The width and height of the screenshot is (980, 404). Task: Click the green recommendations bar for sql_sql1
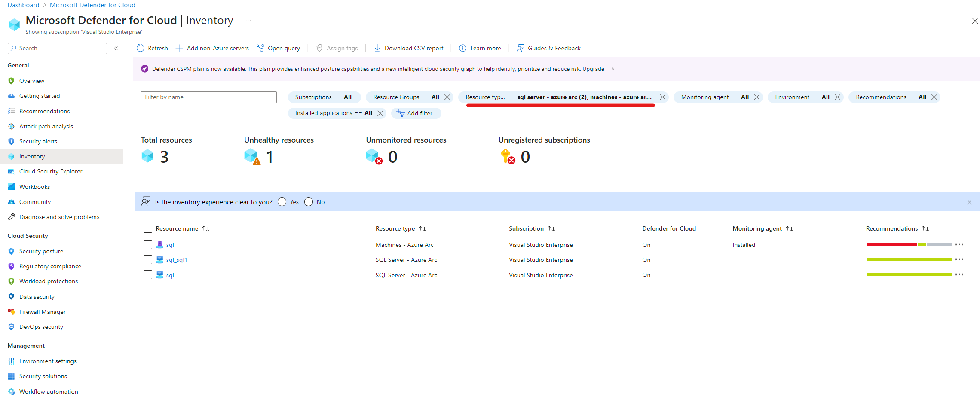(x=909, y=260)
